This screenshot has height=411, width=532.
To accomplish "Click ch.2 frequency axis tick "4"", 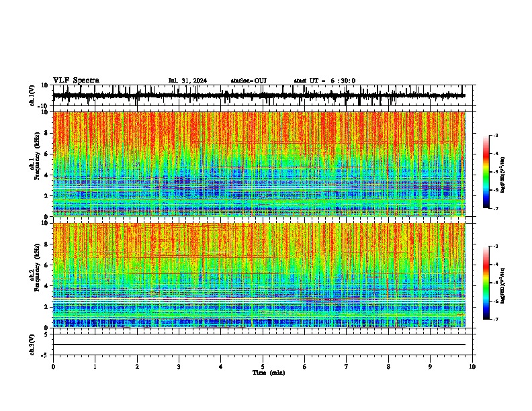I will [x=47, y=286].
